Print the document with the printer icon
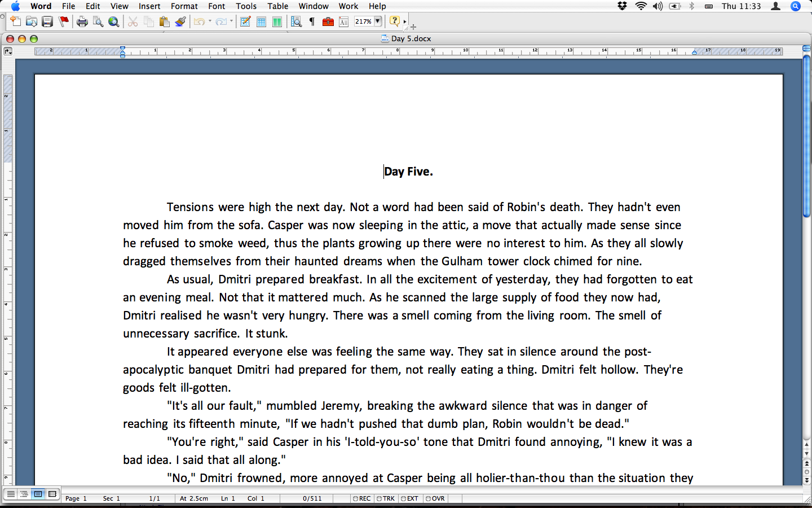This screenshot has height=508, width=812. tap(82, 21)
